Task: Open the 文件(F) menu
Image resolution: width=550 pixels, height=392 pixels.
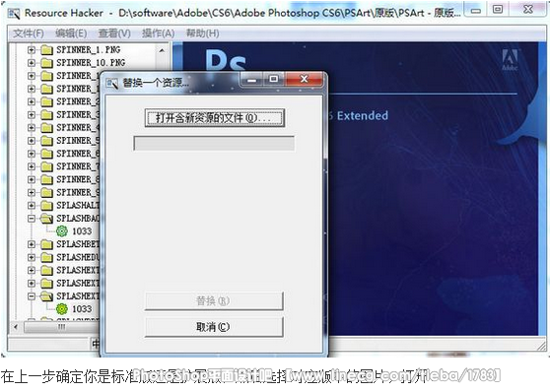Action: click(29, 33)
